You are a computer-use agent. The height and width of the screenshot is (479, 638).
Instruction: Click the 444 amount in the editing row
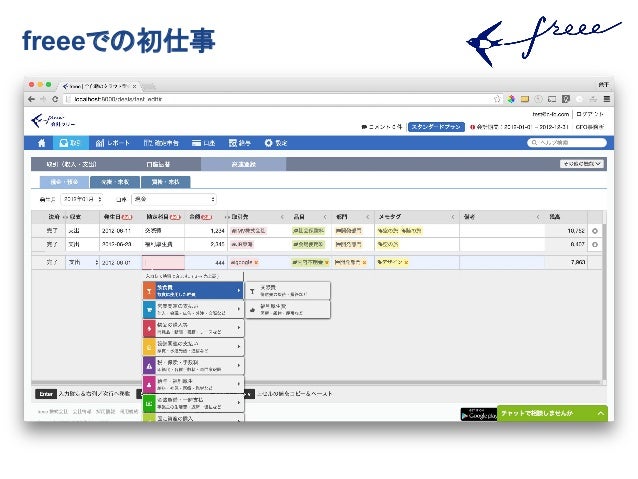pyautogui.click(x=220, y=263)
